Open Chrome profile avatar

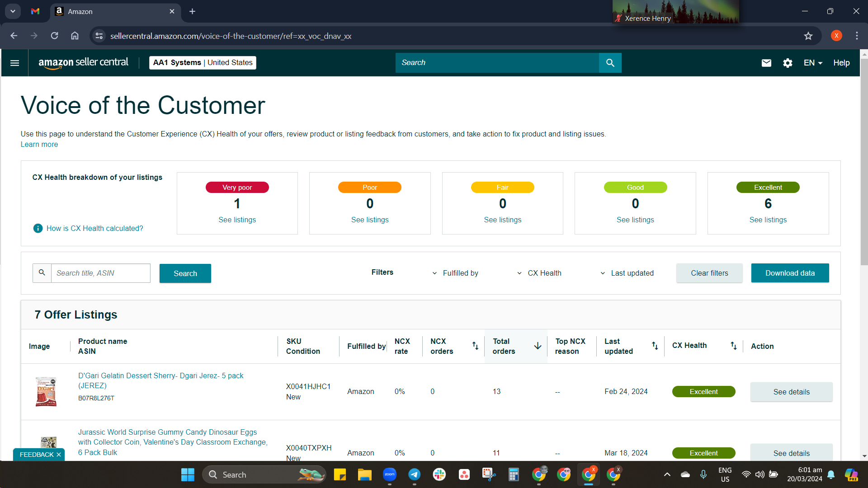(836, 36)
